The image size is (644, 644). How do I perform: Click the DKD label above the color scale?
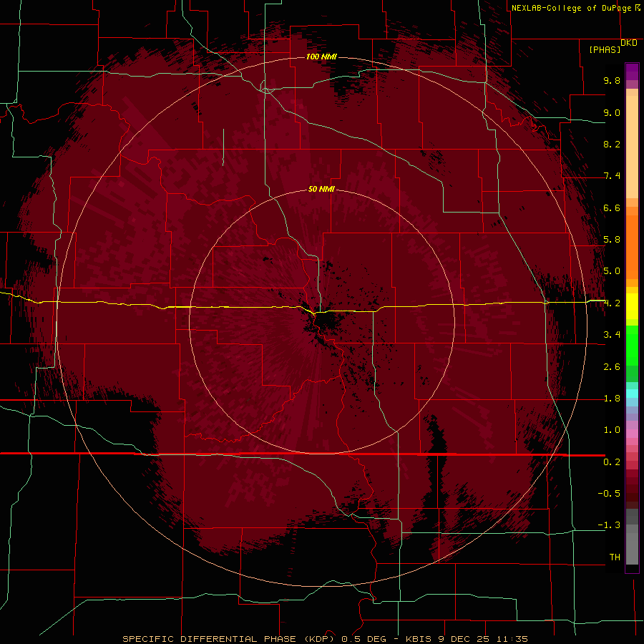(628, 43)
